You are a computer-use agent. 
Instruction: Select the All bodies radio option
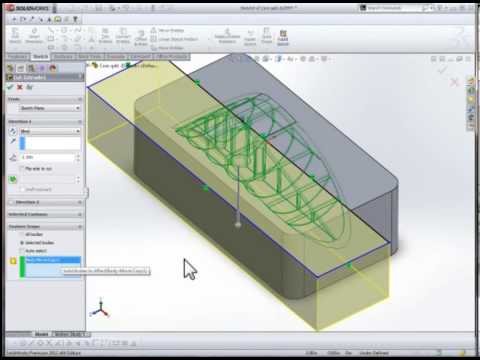click(22, 234)
